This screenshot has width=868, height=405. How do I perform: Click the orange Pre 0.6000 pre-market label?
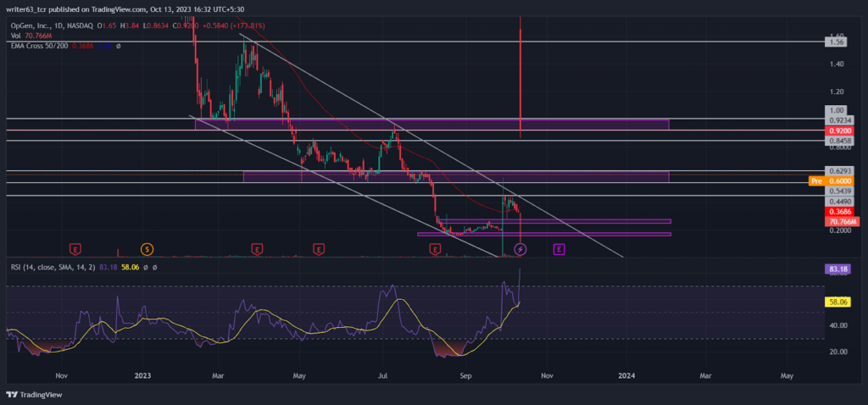[x=832, y=181]
